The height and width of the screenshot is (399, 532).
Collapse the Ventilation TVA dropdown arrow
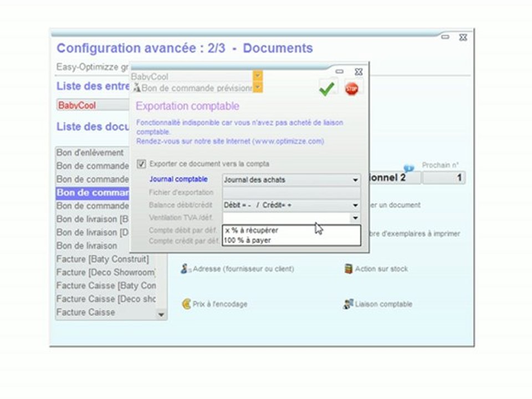click(355, 218)
